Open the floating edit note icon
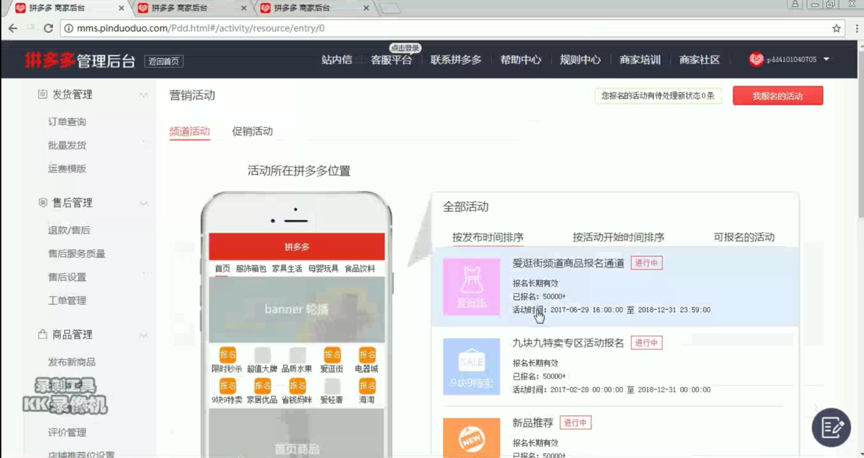The width and height of the screenshot is (864, 458). (x=831, y=427)
